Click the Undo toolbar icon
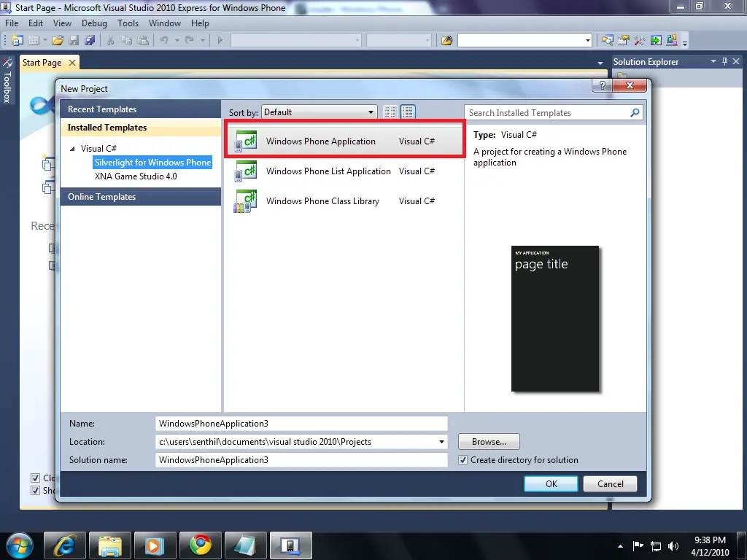Image resolution: width=747 pixels, height=560 pixels. click(x=164, y=41)
